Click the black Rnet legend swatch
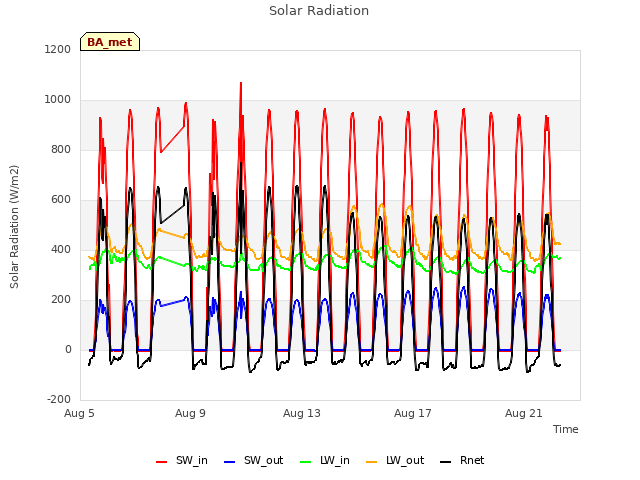 coord(446,462)
